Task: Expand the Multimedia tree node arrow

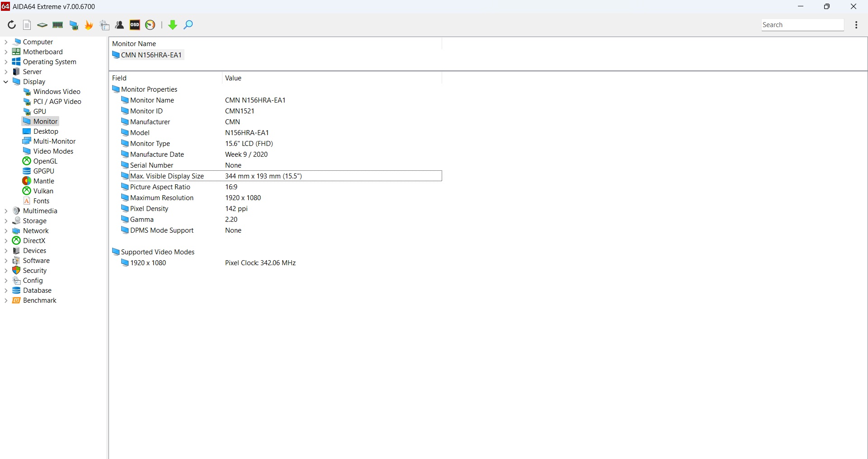Action: pyautogui.click(x=6, y=211)
